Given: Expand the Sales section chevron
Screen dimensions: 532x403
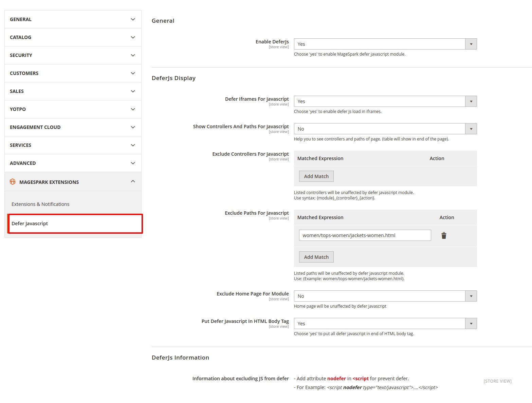Looking at the screenshot, I should click(133, 91).
